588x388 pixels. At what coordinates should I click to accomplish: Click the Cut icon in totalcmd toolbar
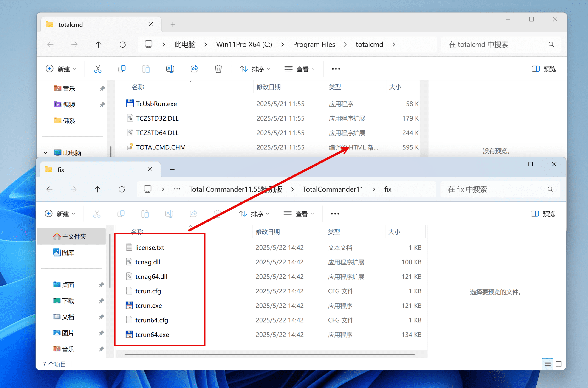98,69
